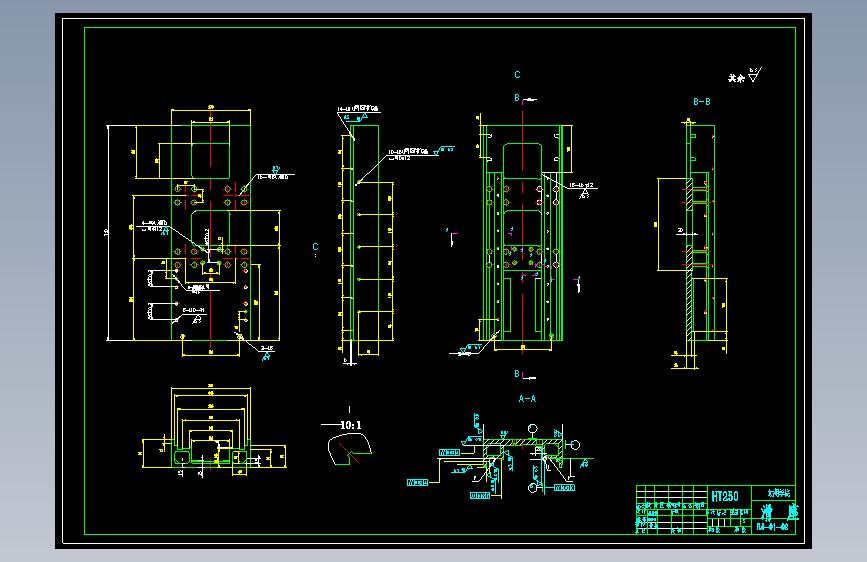Click the C view label above front view
The image size is (867, 562).
pos(517,75)
